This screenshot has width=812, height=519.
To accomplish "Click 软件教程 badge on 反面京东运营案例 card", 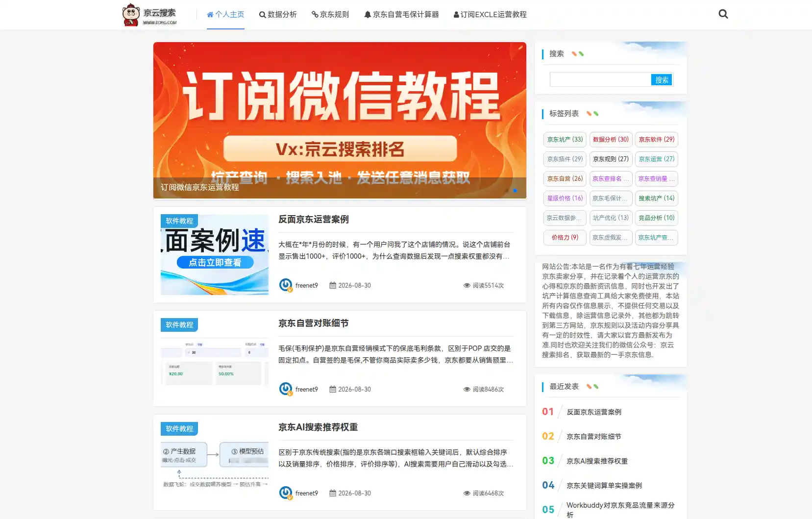I will coord(179,221).
